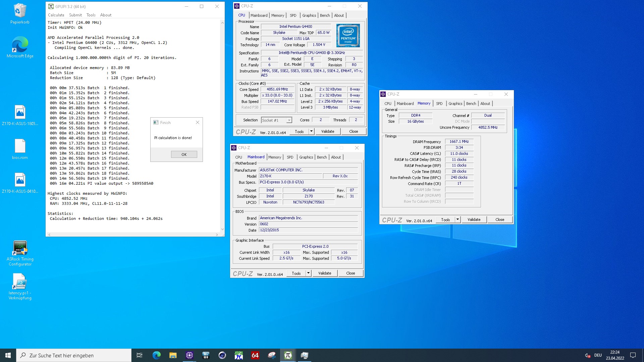The height and width of the screenshot is (362, 644).
Task: Click the Intel Pentium logo in CPU-Z
Action: (x=348, y=35)
